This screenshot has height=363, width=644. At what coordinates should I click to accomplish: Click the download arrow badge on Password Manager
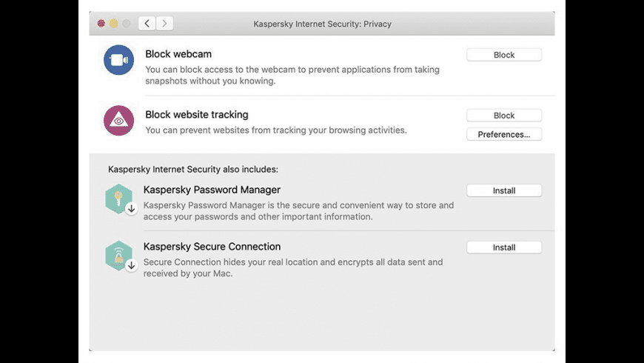tap(131, 209)
